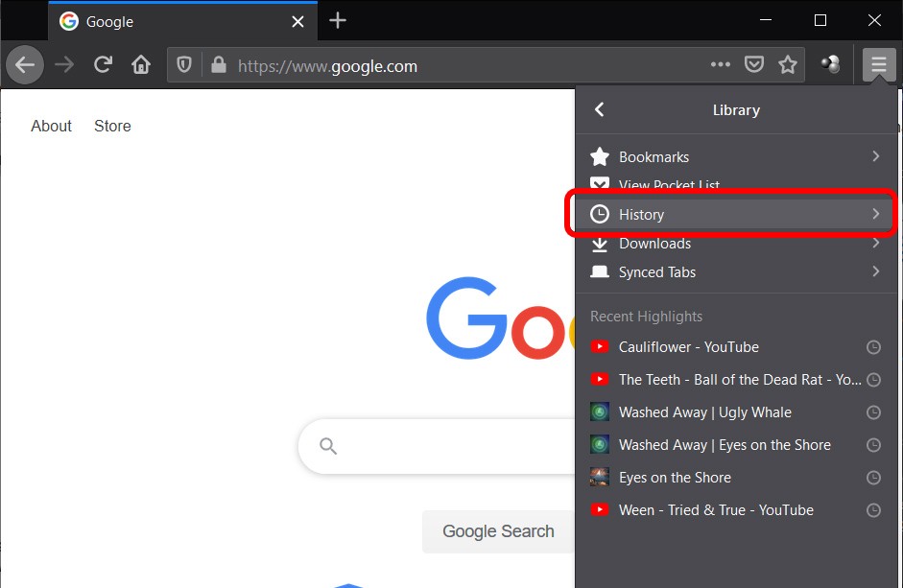Click the Library panel title
This screenshot has height=588, width=903.
736,110
